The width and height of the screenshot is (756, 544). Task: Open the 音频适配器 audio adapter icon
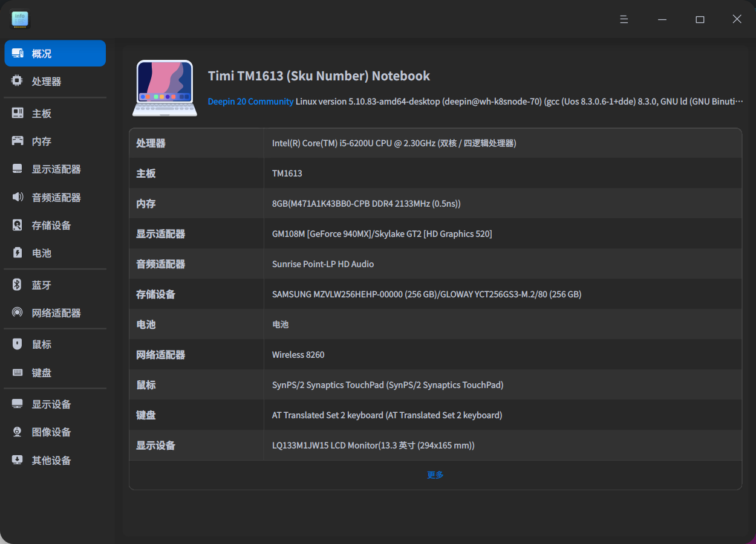[16, 197]
